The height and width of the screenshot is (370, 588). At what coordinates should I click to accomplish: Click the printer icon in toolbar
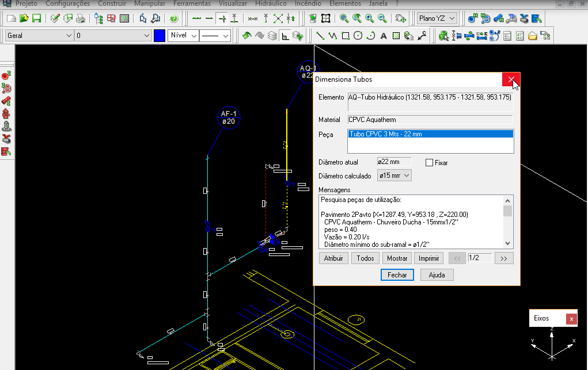[81, 18]
